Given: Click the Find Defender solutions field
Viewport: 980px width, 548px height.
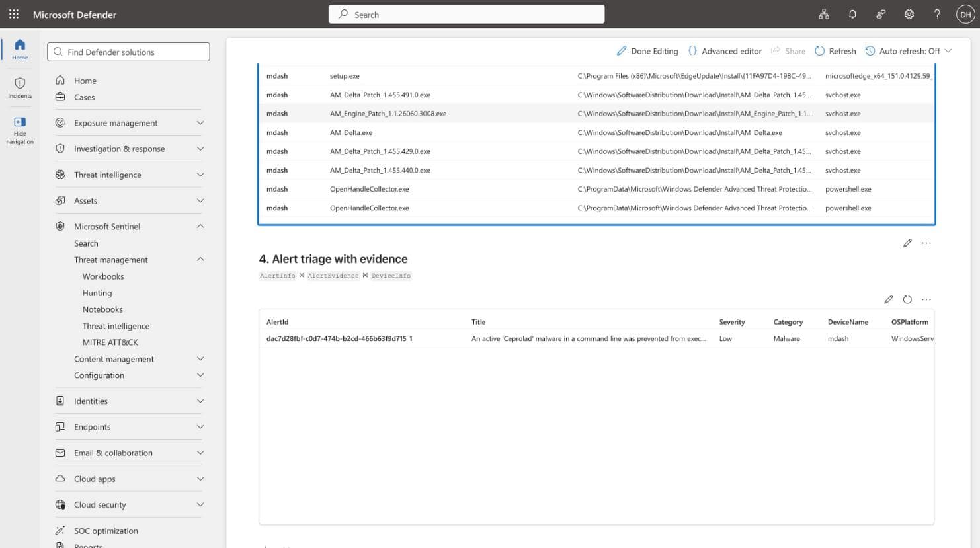Looking at the screenshot, I should tap(128, 52).
